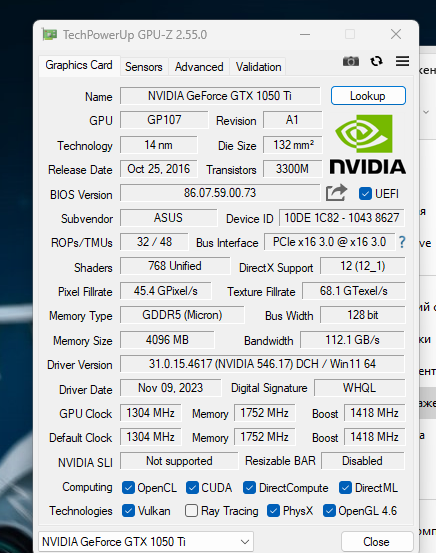Click the BIOS export share arrow icon
This screenshot has height=553, width=436.
[x=336, y=193]
